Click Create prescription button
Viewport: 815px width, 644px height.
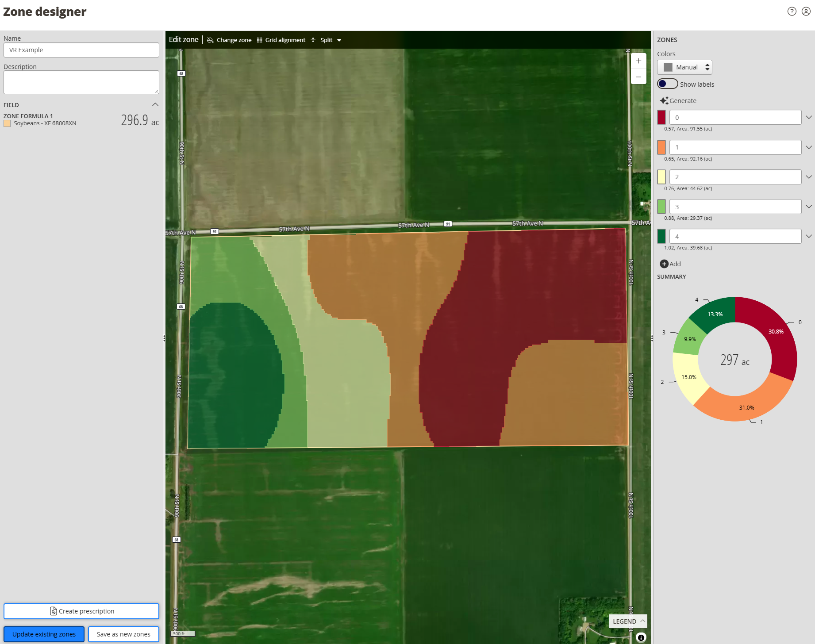click(x=81, y=611)
